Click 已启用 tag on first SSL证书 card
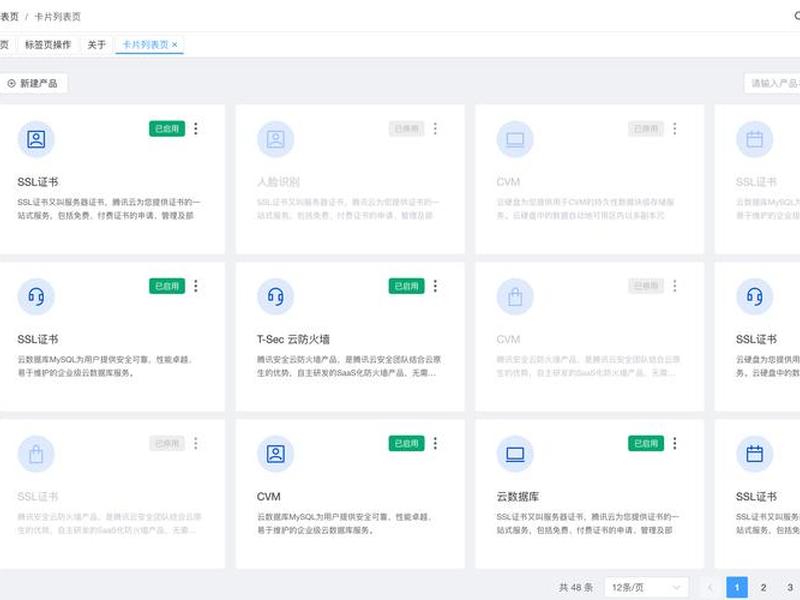The image size is (800, 600). click(x=167, y=129)
